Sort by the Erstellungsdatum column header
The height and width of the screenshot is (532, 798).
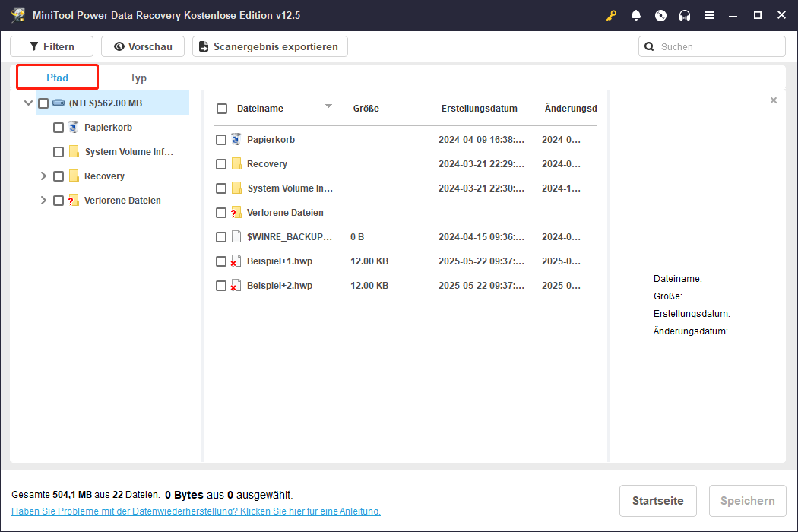point(479,109)
